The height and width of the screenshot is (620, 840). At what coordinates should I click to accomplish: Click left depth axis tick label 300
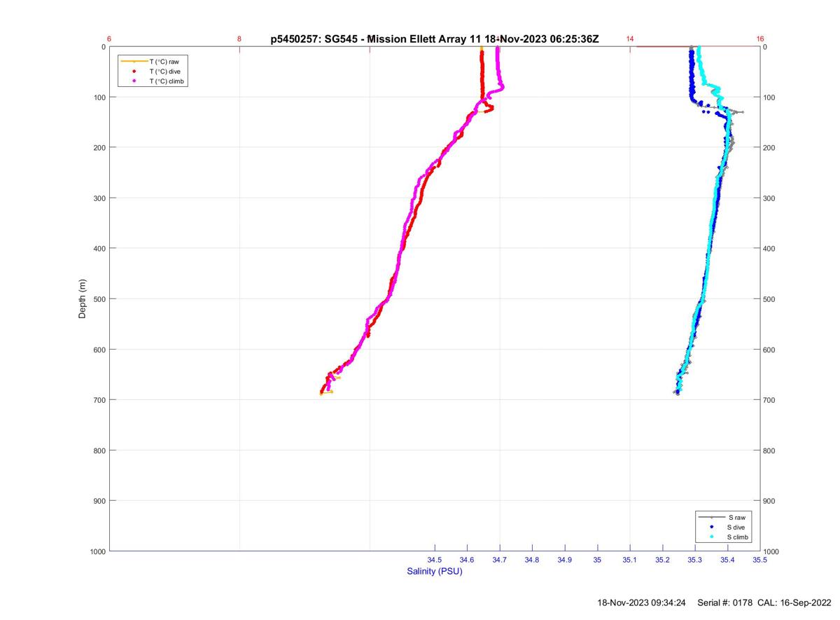tap(99, 198)
